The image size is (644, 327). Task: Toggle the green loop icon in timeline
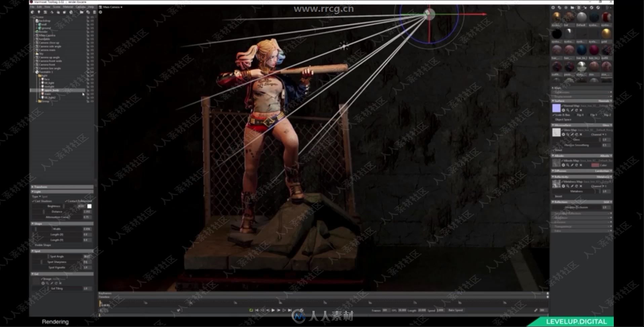[x=251, y=310]
